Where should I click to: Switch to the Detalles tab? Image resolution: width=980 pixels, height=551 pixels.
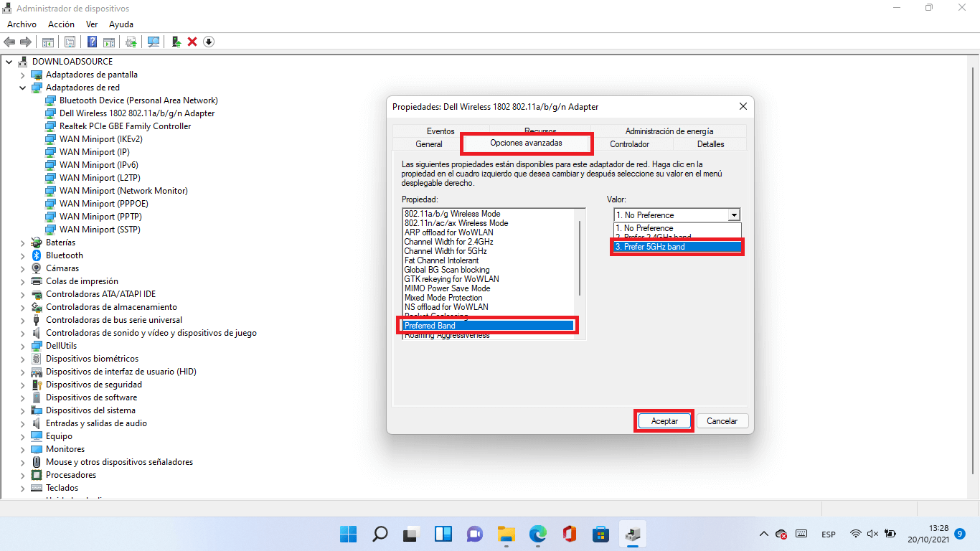tap(711, 144)
